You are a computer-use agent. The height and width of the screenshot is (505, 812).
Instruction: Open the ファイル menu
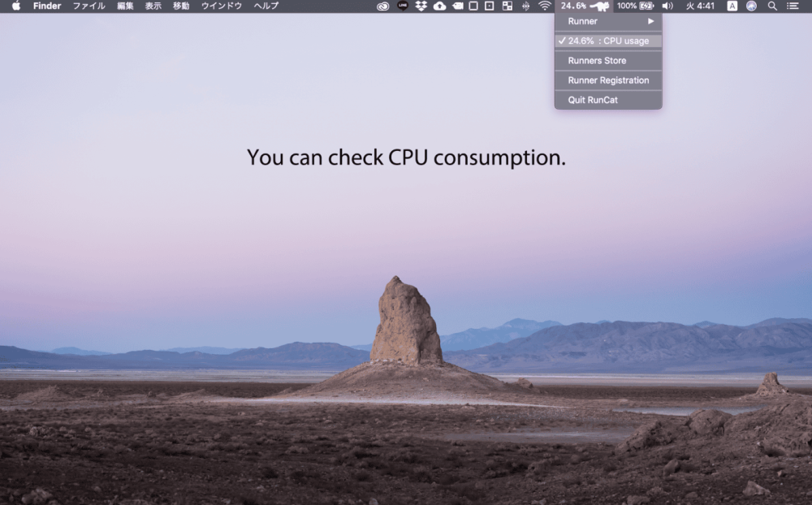click(89, 6)
